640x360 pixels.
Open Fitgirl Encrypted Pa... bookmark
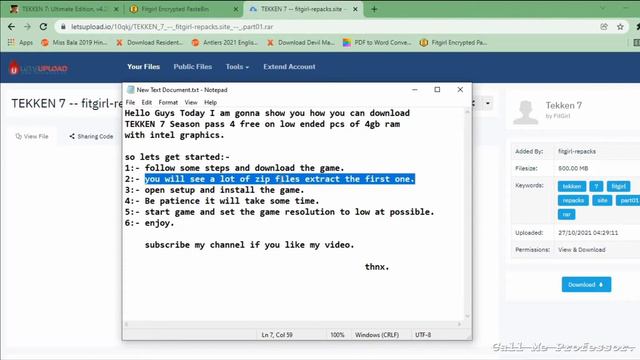pos(454,42)
